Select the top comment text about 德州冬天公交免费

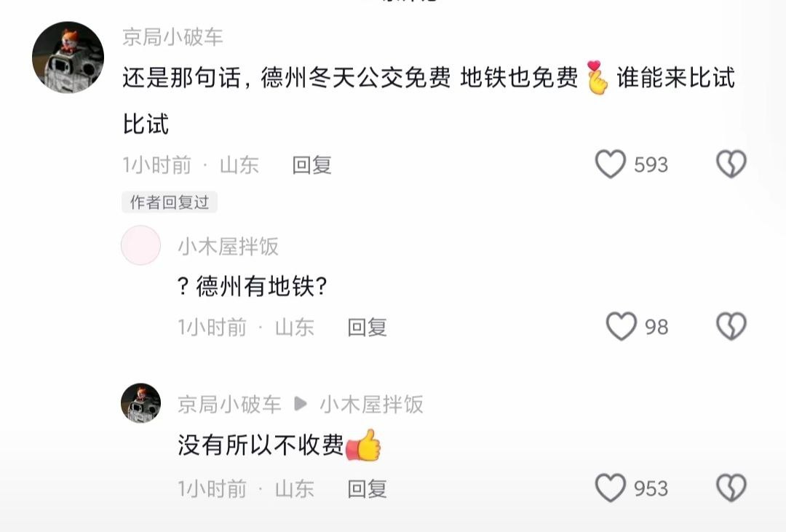(x=429, y=100)
